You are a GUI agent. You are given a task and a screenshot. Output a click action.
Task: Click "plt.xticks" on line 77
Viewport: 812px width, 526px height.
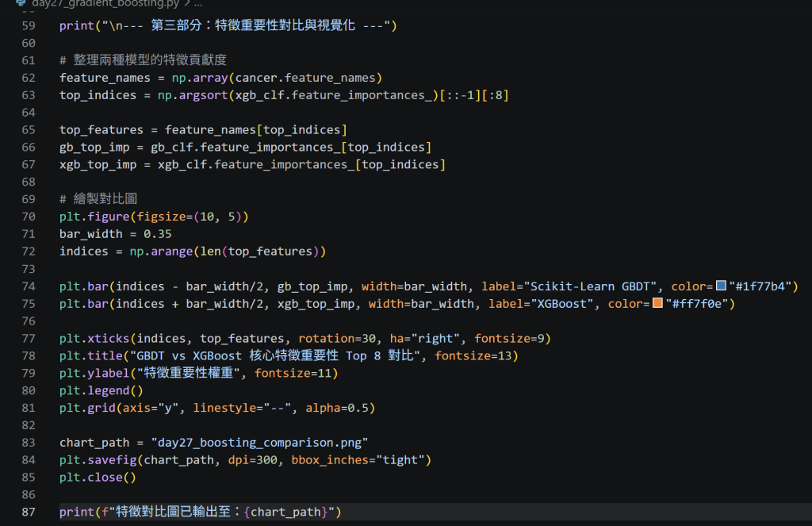[x=95, y=339]
